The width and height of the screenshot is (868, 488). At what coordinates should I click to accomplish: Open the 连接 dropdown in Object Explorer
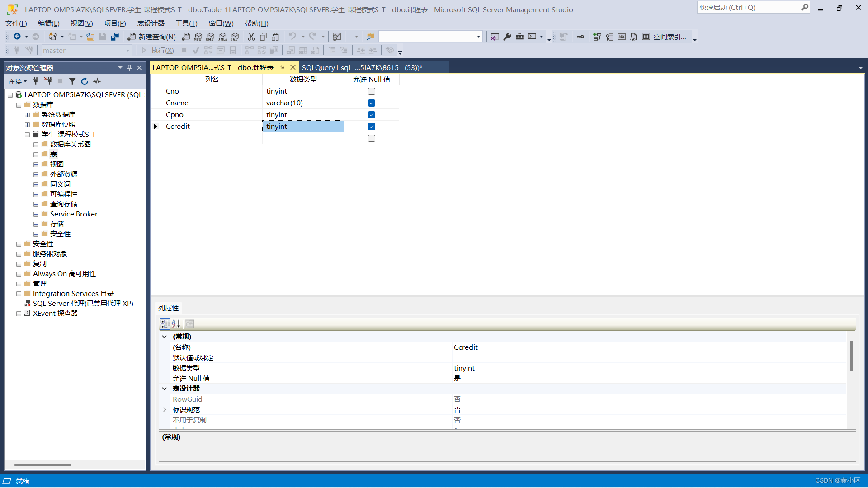click(x=18, y=81)
